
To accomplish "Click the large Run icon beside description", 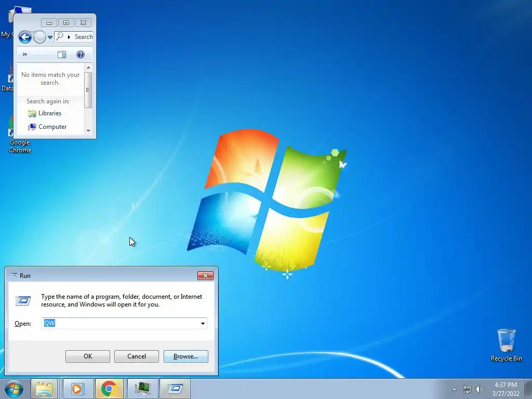I will [x=23, y=301].
